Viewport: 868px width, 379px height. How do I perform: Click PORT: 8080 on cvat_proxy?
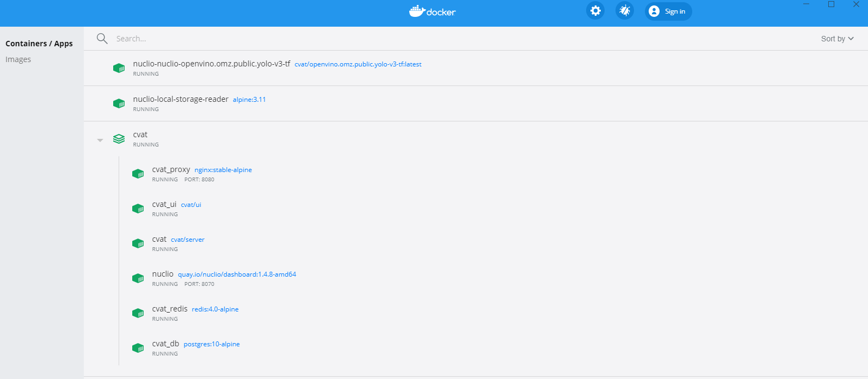pos(199,180)
